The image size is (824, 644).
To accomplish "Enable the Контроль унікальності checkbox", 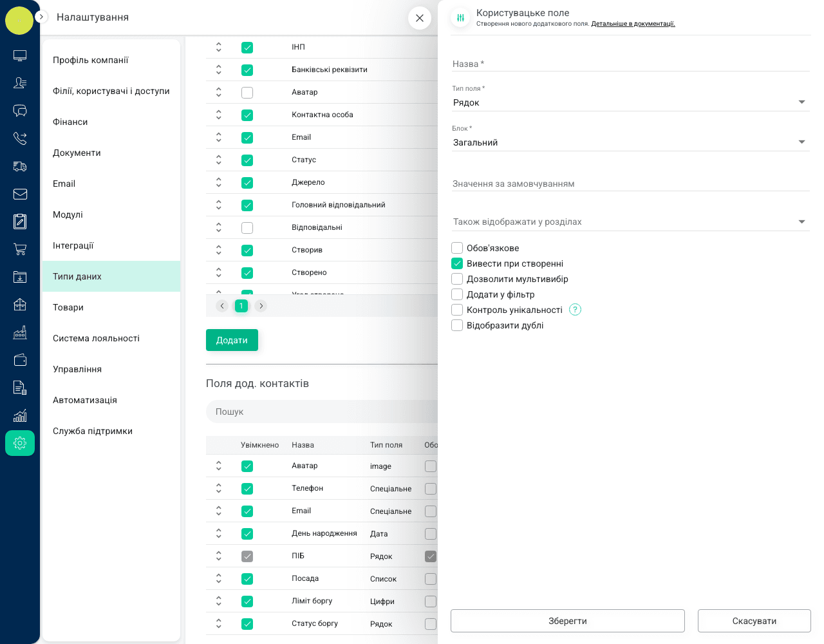I will (x=457, y=310).
